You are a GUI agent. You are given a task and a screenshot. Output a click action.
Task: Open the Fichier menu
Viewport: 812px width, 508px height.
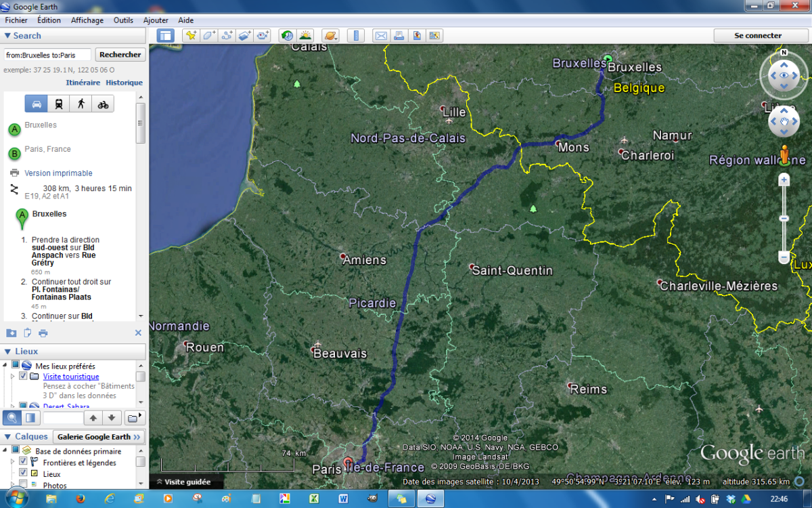(16, 20)
